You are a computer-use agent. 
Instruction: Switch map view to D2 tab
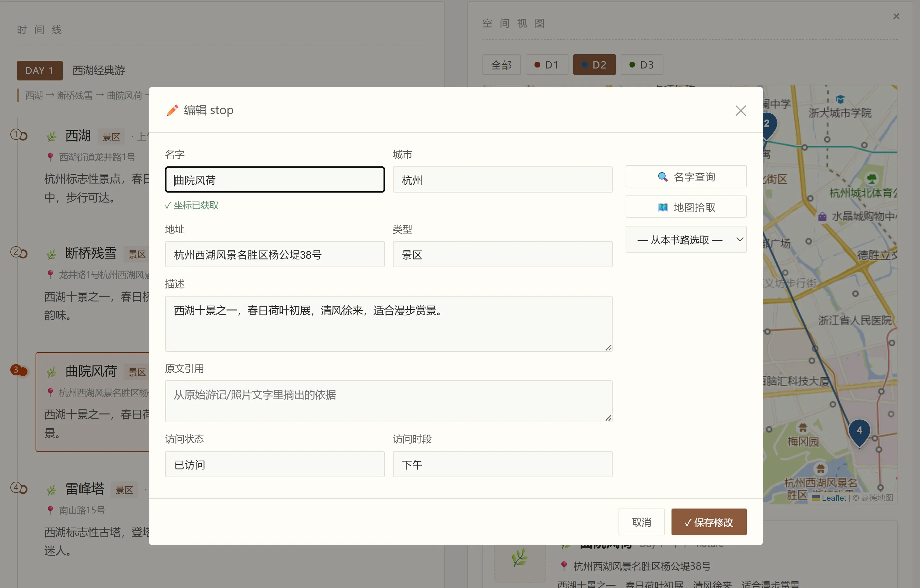point(594,65)
